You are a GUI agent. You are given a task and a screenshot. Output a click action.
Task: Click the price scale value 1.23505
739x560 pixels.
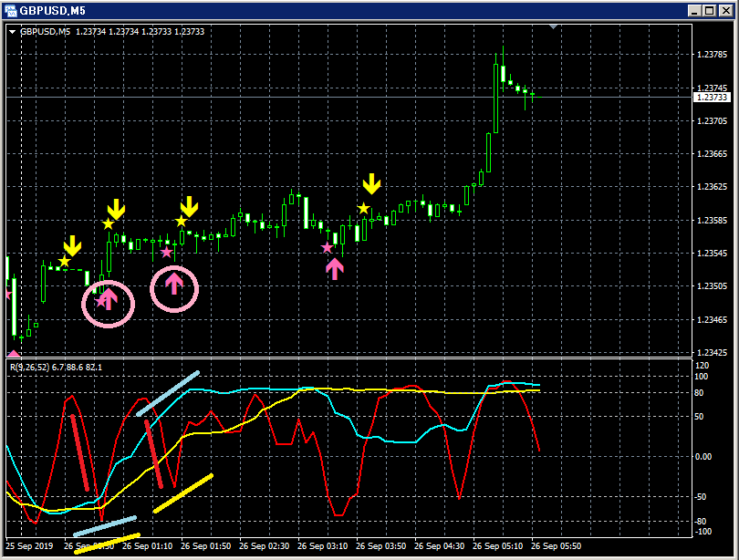(x=713, y=286)
